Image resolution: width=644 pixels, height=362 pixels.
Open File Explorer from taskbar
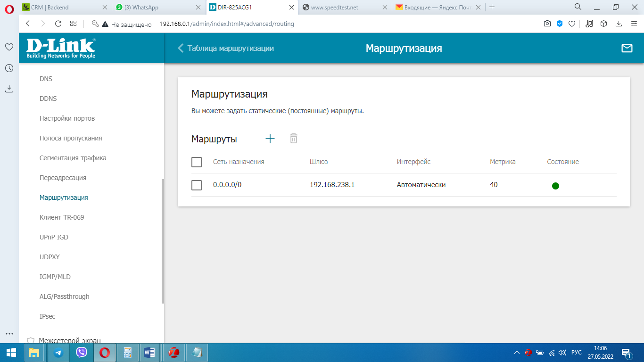coord(34,352)
